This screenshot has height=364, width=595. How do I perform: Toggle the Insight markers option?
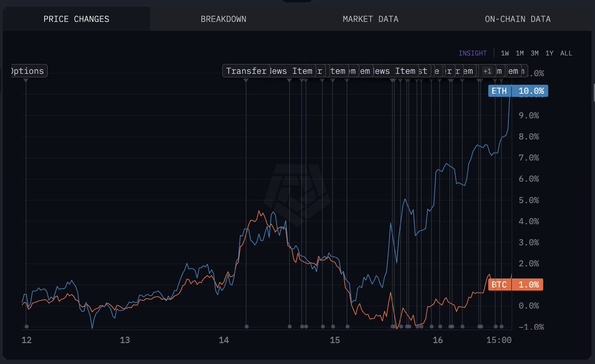473,53
